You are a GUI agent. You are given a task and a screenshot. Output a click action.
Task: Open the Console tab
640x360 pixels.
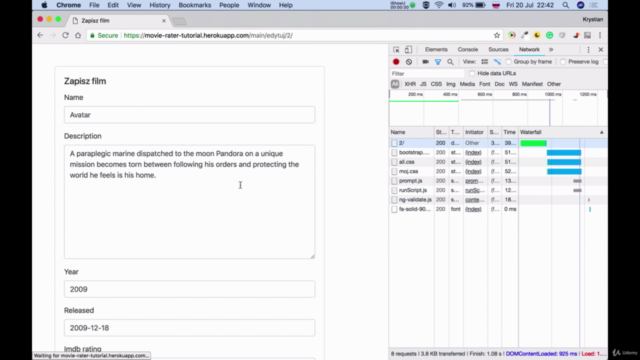(x=468, y=50)
